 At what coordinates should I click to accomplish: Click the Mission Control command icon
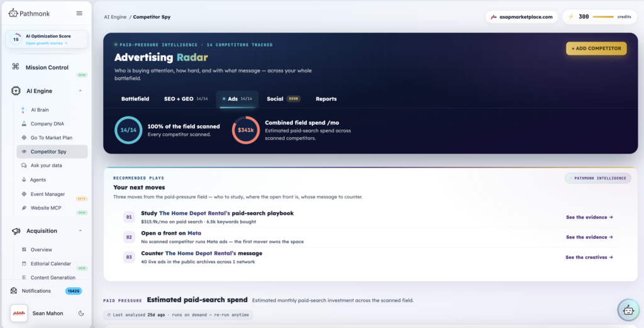pyautogui.click(x=16, y=67)
